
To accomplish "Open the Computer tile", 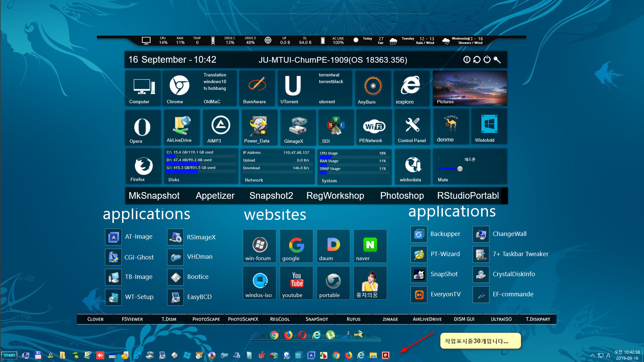I will 143,88.
